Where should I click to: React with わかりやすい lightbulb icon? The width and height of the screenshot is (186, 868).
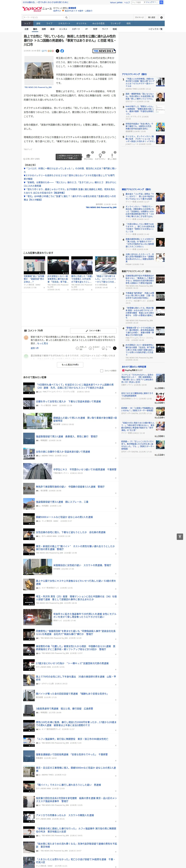pyautogui.click(x=100, y=156)
